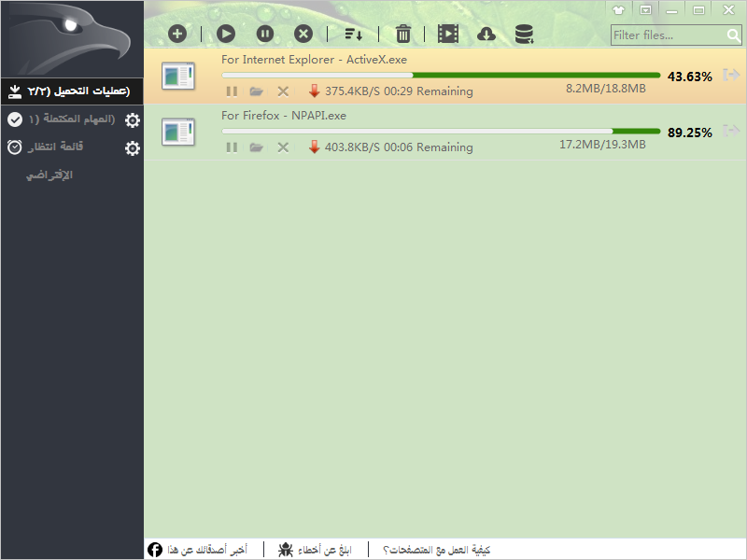Pause the ActiveX.exe download

[x=232, y=91]
